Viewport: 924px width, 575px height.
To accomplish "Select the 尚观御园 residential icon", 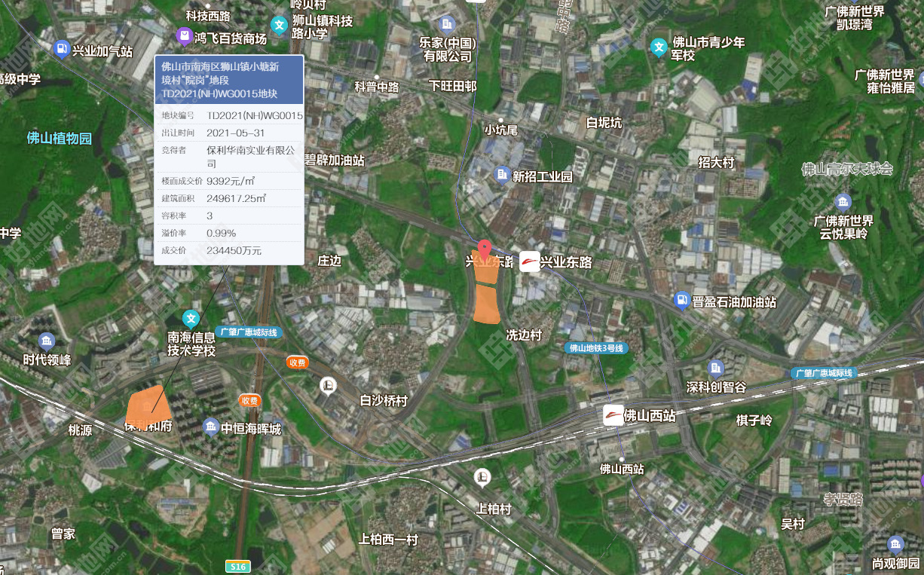I will 895,544.
